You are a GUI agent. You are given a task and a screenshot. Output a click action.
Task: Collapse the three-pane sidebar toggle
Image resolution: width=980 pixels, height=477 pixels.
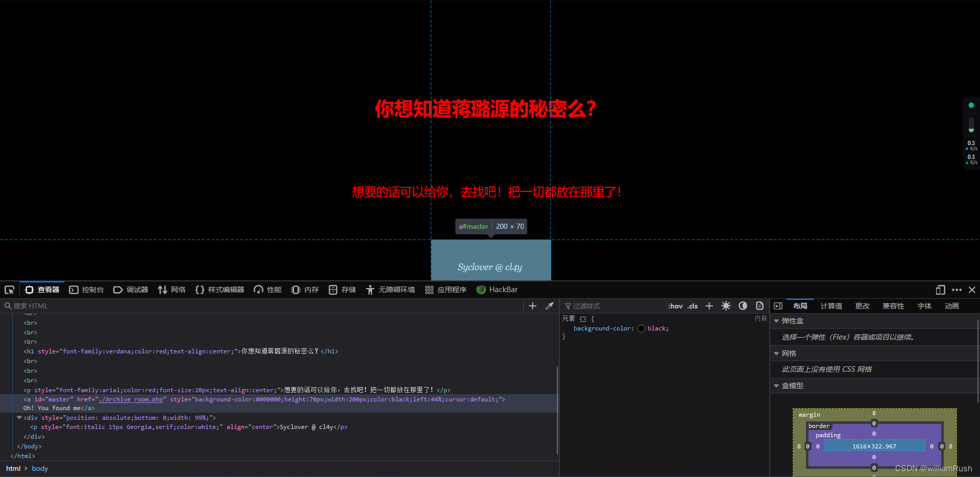[778, 306]
